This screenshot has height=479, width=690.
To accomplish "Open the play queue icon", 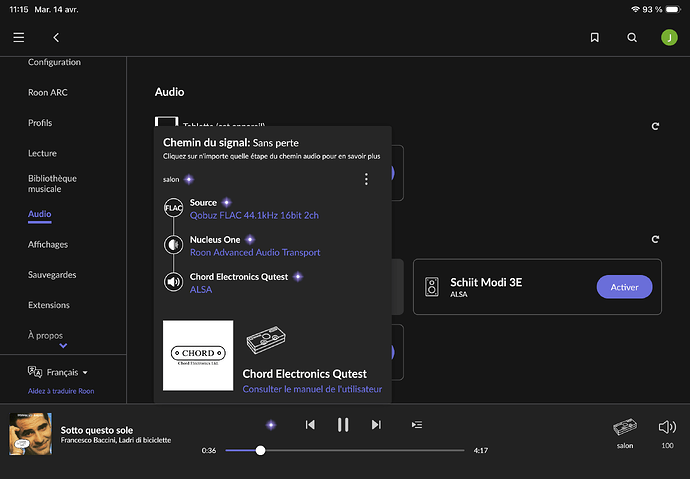I will click(x=417, y=424).
